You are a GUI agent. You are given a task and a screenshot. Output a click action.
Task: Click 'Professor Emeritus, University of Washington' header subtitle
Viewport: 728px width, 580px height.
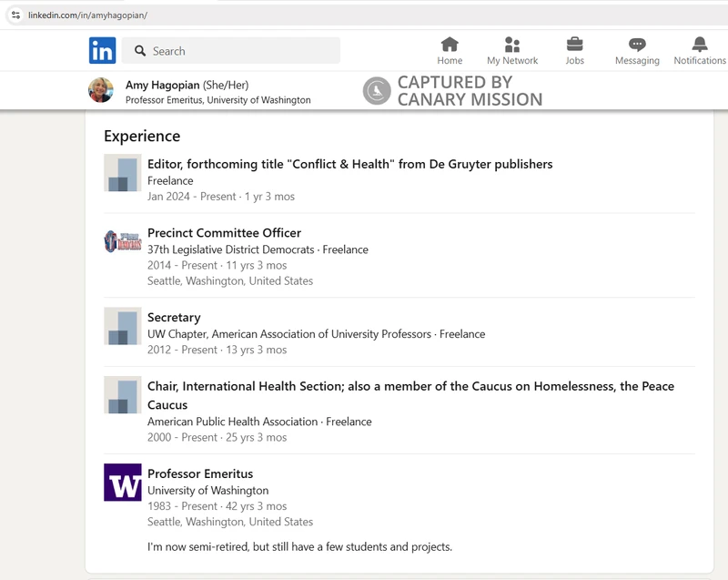(218, 100)
